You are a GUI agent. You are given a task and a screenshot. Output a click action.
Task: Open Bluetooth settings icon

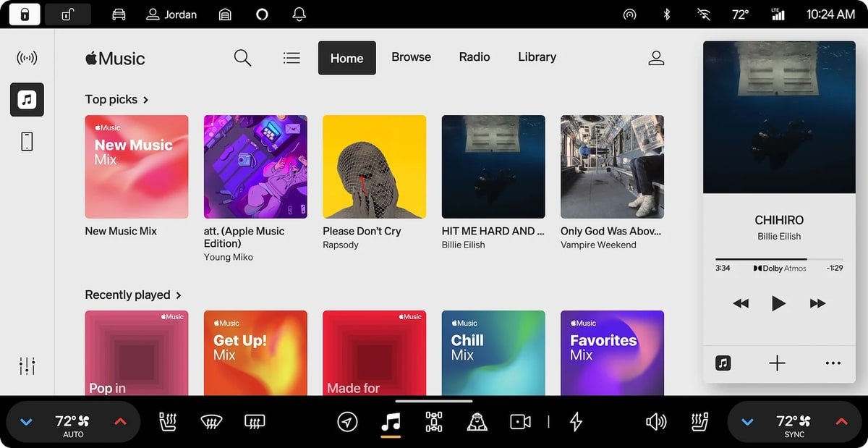(668, 14)
